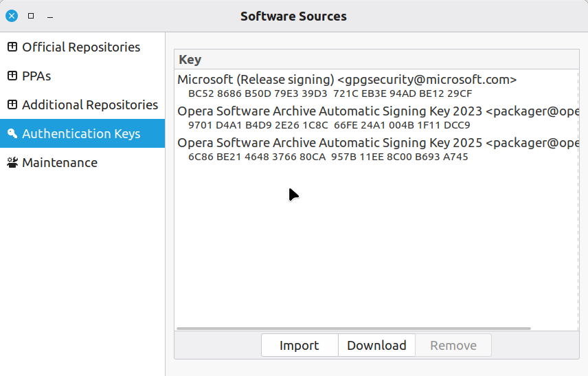Select the Opera Signing Key 2025 entry
588x376 pixels.
coord(376,149)
